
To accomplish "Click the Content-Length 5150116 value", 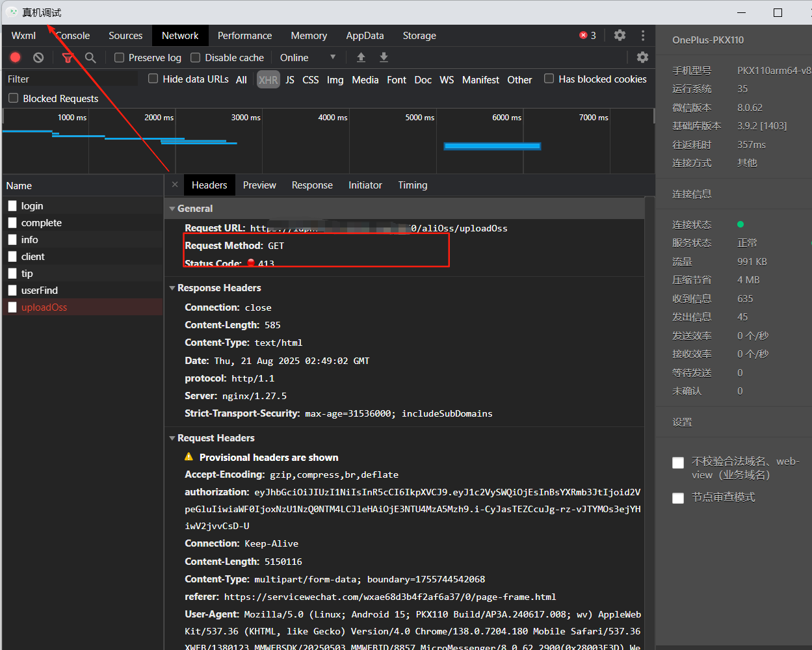I will 283,562.
